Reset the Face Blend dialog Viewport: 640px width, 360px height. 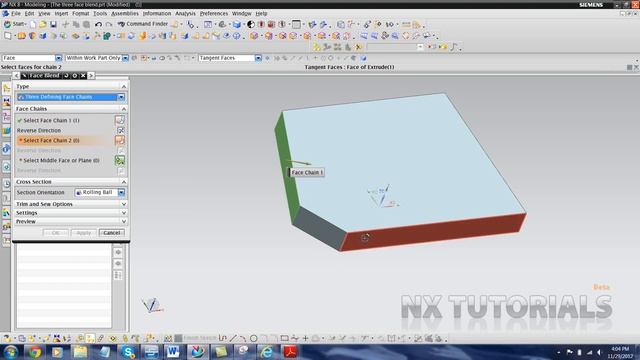[x=67, y=76]
